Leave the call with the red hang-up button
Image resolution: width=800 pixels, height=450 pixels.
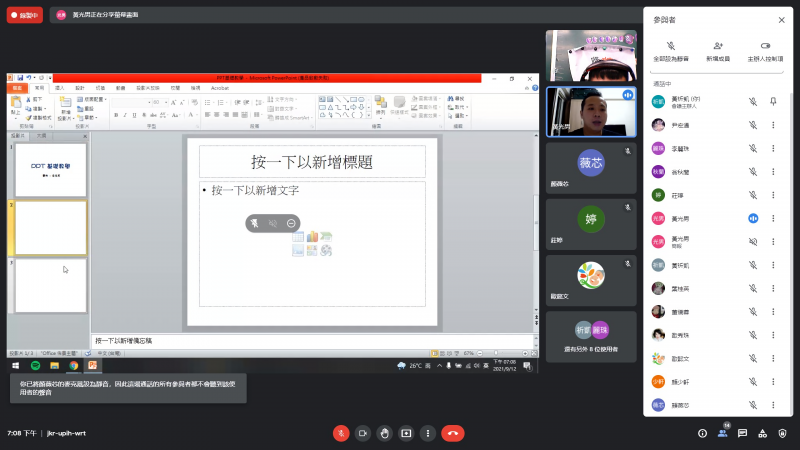click(x=453, y=433)
